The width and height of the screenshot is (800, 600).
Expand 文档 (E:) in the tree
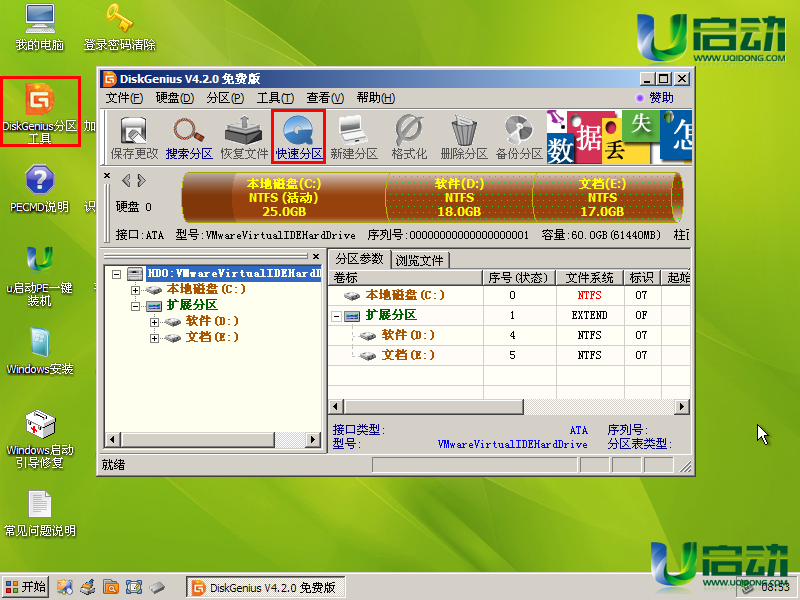[x=154, y=338]
